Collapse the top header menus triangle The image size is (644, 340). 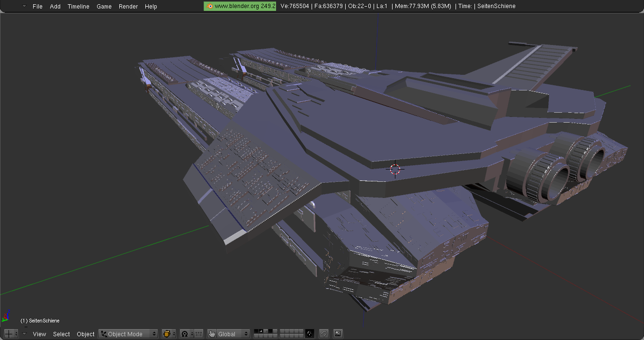(x=24, y=6)
